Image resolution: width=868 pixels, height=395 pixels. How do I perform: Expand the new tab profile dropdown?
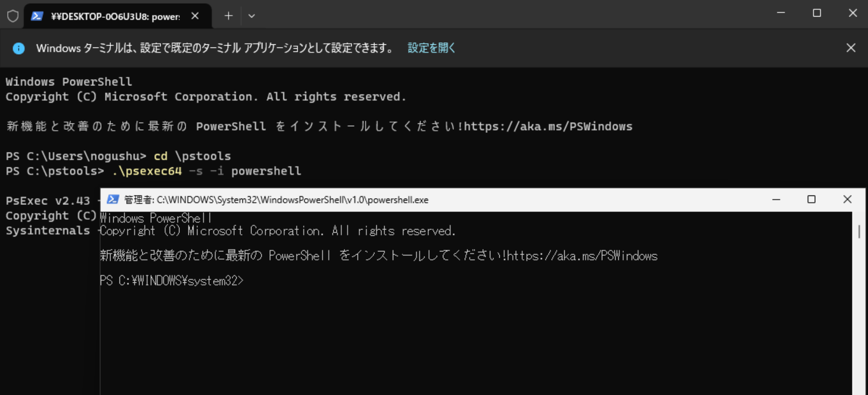[251, 16]
